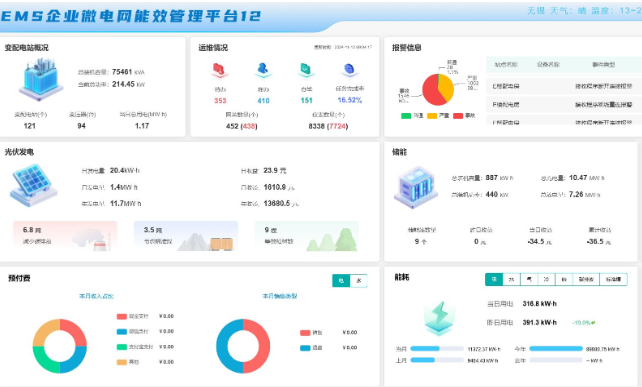This screenshot has height=387, width=642.
Task: Switch 预付费 panel to 水
Action: [x=359, y=281]
